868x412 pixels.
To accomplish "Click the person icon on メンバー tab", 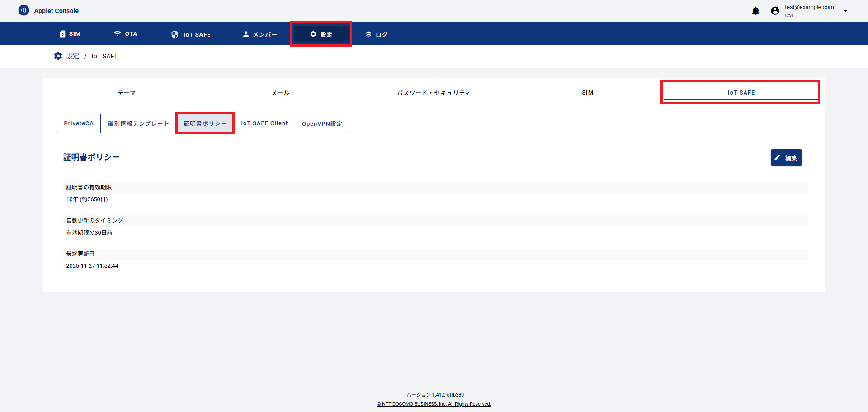I will (245, 33).
